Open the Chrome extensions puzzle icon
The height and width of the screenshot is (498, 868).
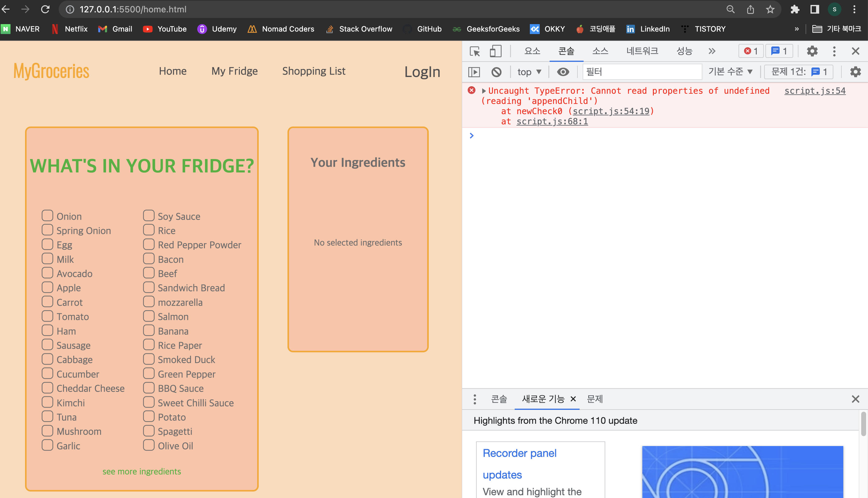tap(795, 9)
